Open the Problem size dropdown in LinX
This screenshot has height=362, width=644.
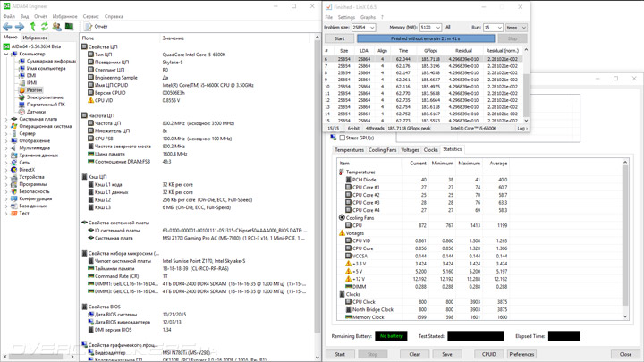[x=364, y=28]
